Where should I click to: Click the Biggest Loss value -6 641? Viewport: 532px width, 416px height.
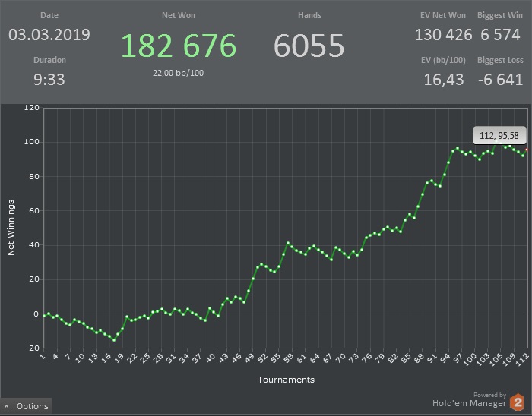click(x=500, y=80)
